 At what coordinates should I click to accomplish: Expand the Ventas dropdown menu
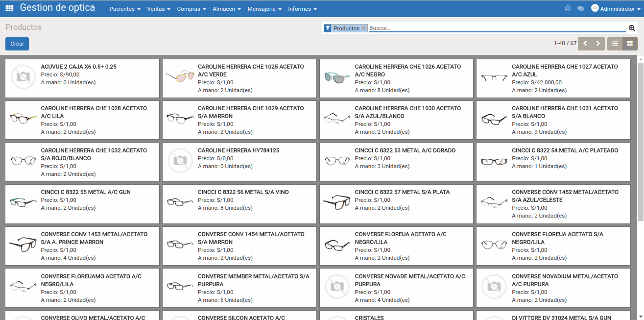tap(159, 9)
